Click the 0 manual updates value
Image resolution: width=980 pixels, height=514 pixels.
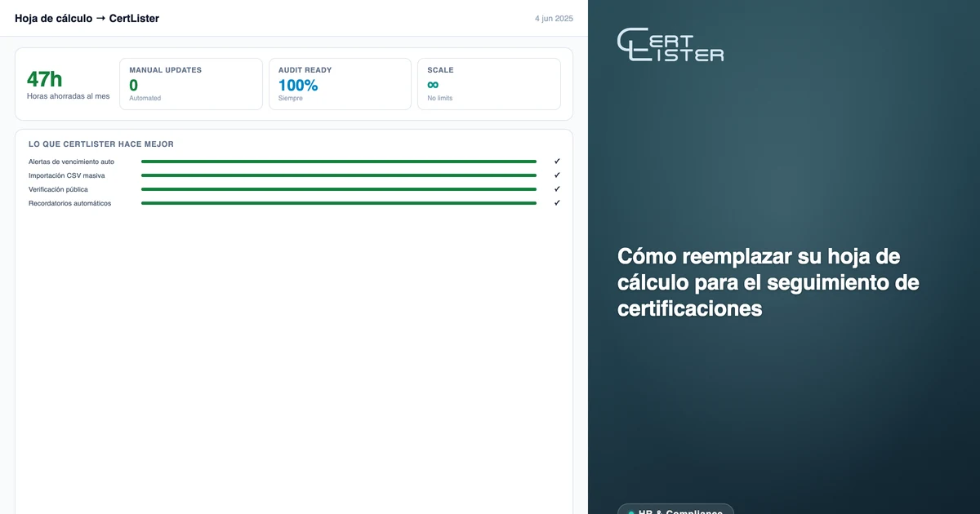134,85
